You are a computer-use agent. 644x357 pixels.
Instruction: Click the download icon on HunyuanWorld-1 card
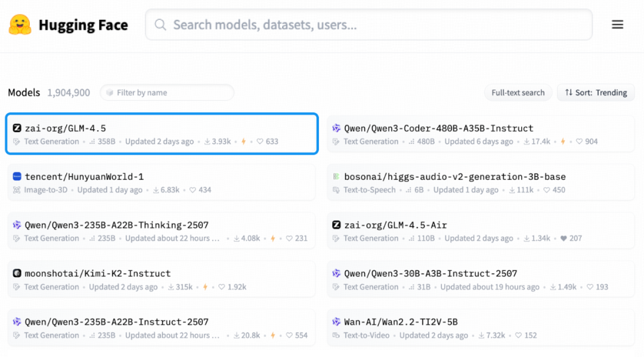tap(156, 190)
